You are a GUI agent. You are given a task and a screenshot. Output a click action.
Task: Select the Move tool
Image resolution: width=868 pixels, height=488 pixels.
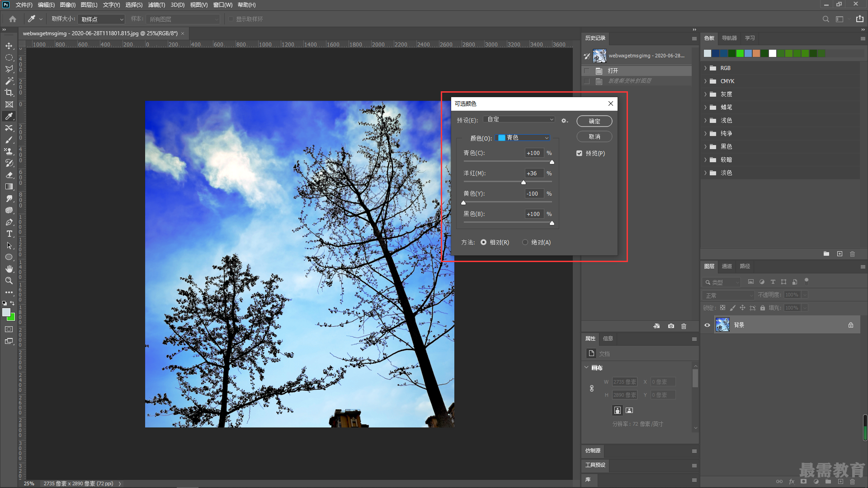[x=9, y=46]
